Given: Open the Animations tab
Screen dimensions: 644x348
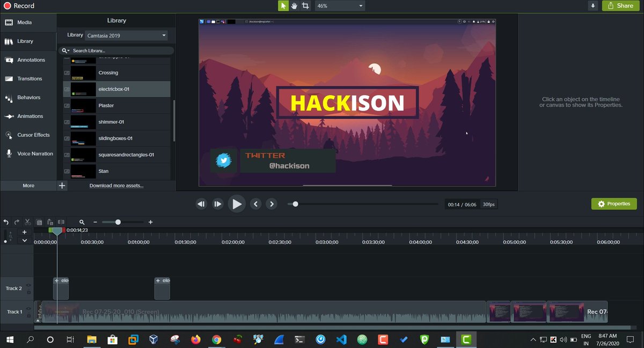Looking at the screenshot, I should point(28,116).
